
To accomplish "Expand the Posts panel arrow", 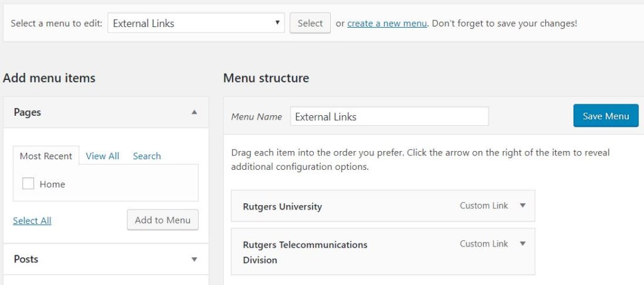I will (194, 259).
